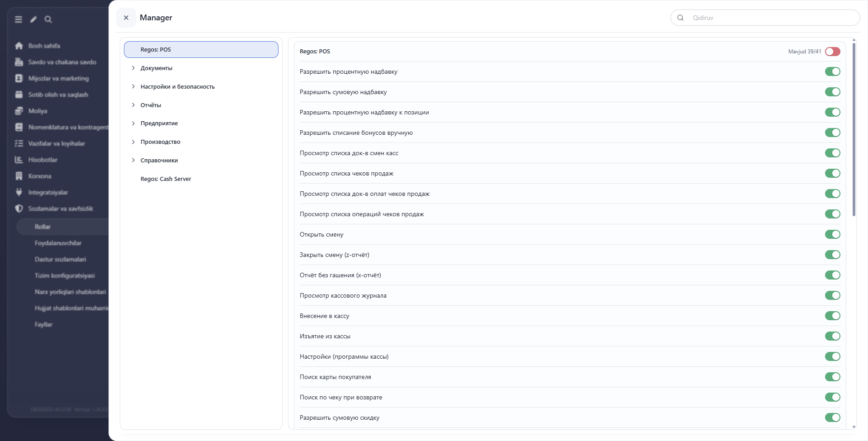Click the magnifier icon in Qidiruv field
This screenshot has width=868, height=441.
coord(680,18)
